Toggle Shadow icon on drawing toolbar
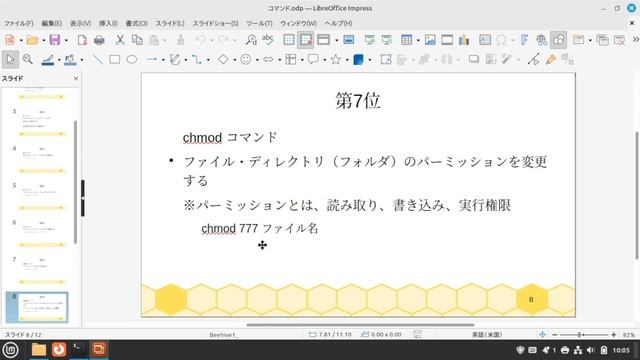Viewport: 640px width, 360px height. coord(474,60)
